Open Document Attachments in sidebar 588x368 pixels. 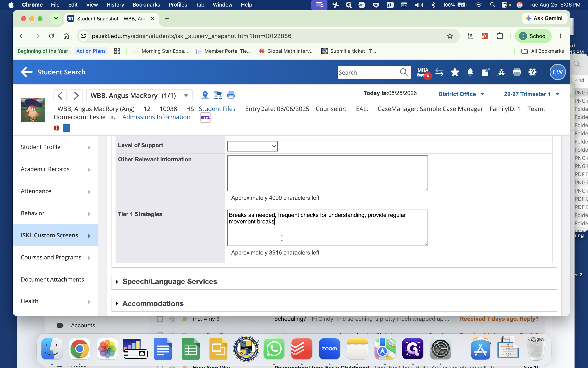click(55, 279)
